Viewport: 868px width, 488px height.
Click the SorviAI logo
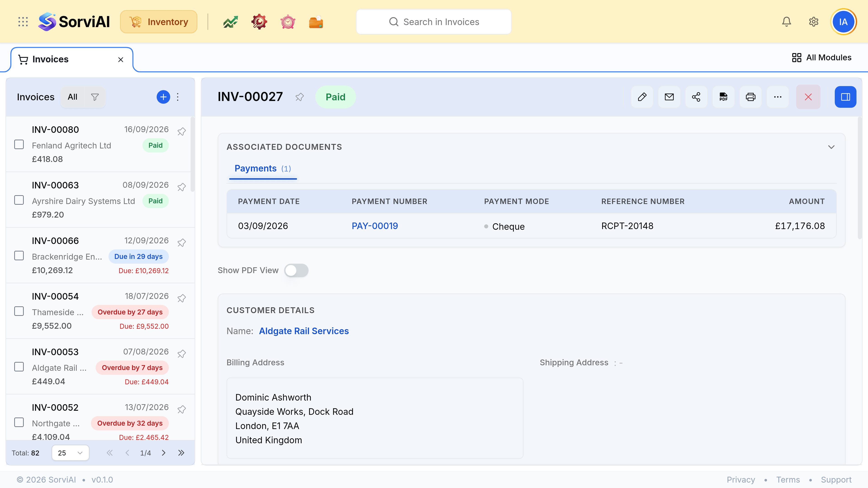tap(74, 22)
